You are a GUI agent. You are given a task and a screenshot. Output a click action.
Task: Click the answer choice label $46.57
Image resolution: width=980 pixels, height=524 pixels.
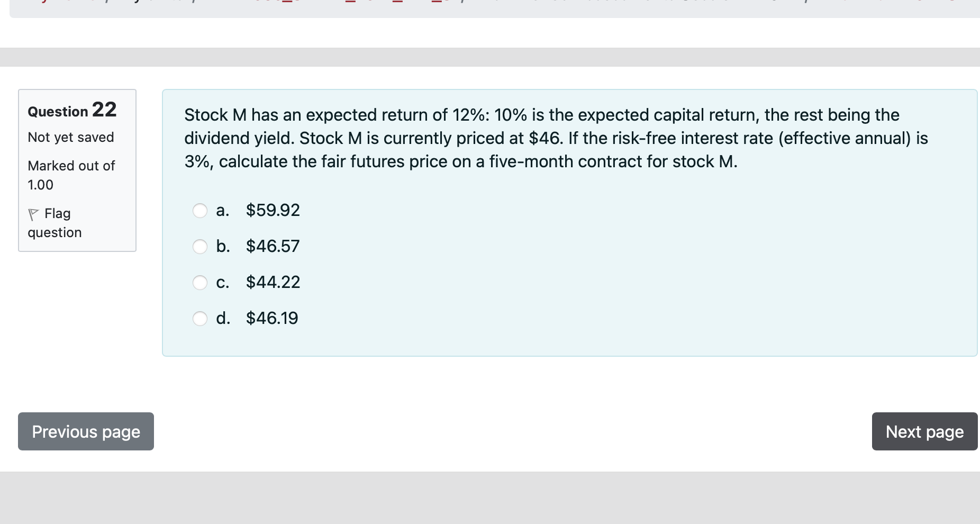(x=273, y=246)
